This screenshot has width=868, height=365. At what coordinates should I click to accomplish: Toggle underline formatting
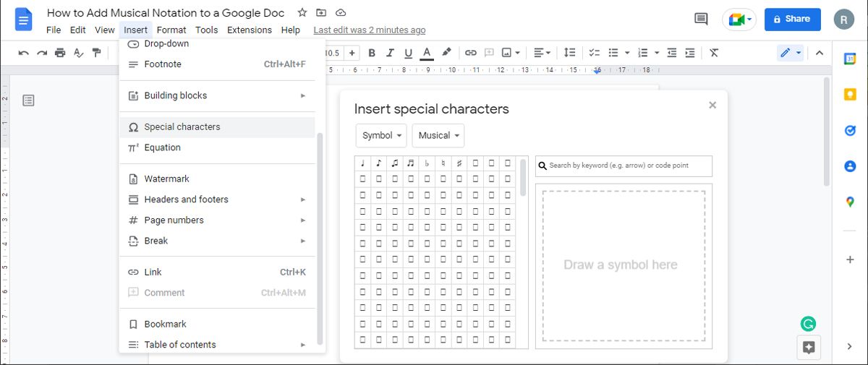point(409,53)
